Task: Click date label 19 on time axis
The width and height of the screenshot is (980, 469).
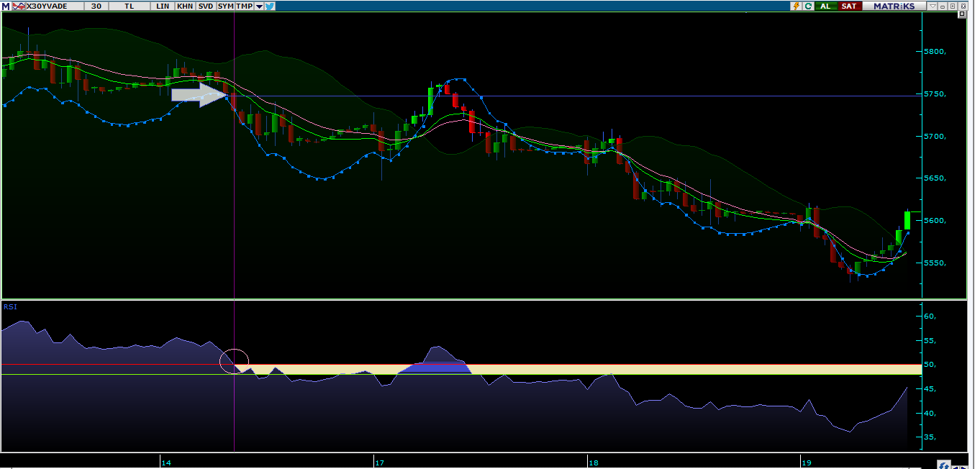Action: [x=807, y=462]
